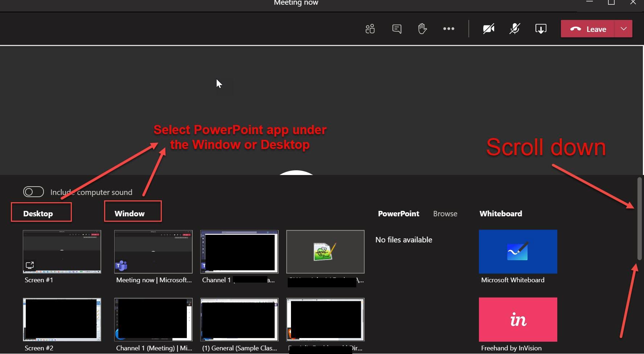
Task: Click the Screen #1 label
Action: [39, 280]
